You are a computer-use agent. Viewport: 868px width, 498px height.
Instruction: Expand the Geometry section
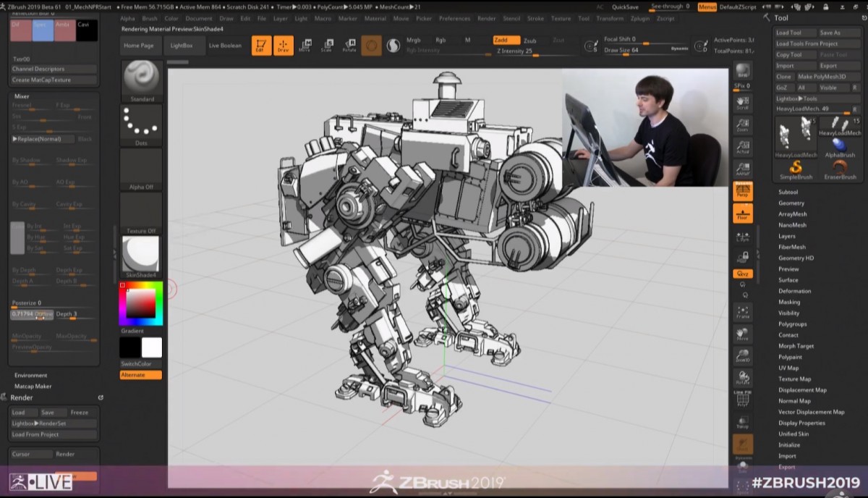point(791,203)
